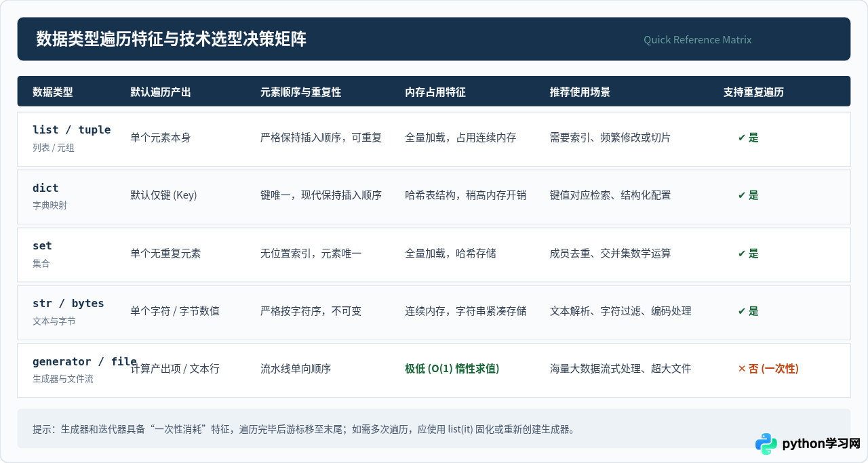Image resolution: width=868 pixels, height=463 pixels.
Task: Click the '集合' subtitle
Action: [x=41, y=264]
